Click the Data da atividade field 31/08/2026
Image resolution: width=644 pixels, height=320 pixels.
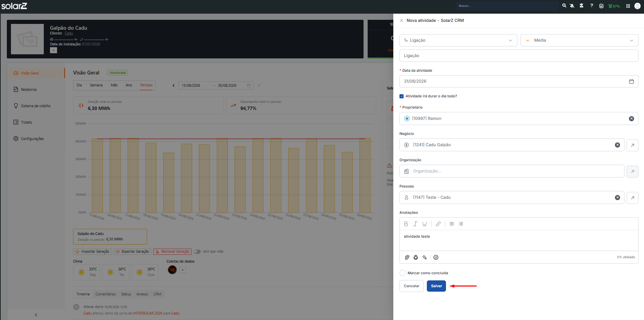pos(519,81)
